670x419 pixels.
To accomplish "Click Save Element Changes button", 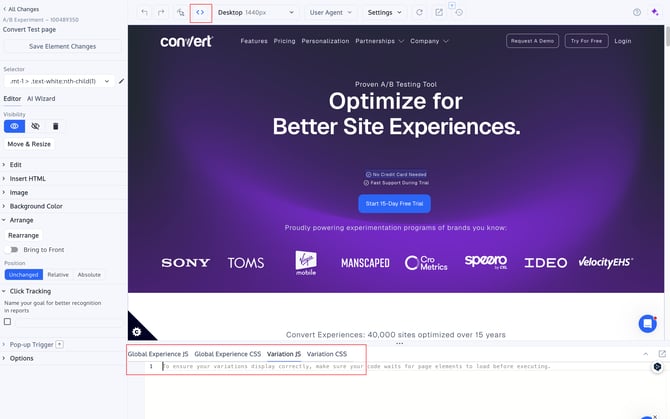I will (x=62, y=46).
